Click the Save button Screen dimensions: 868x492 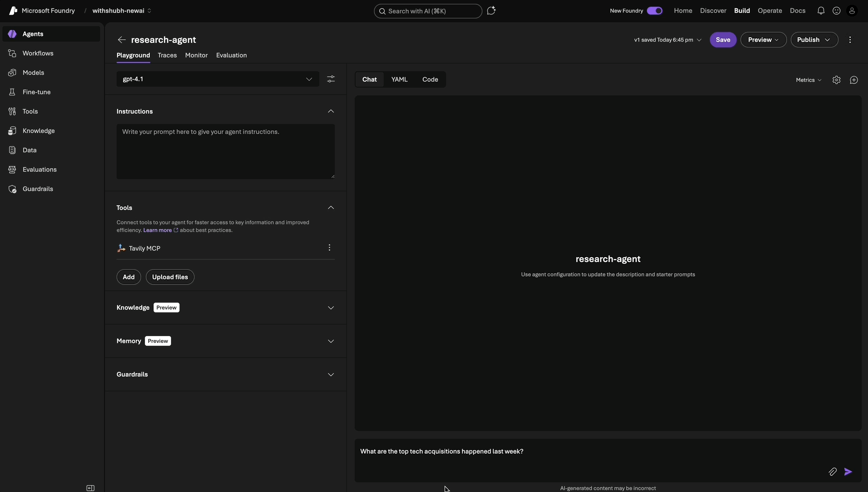(x=723, y=40)
